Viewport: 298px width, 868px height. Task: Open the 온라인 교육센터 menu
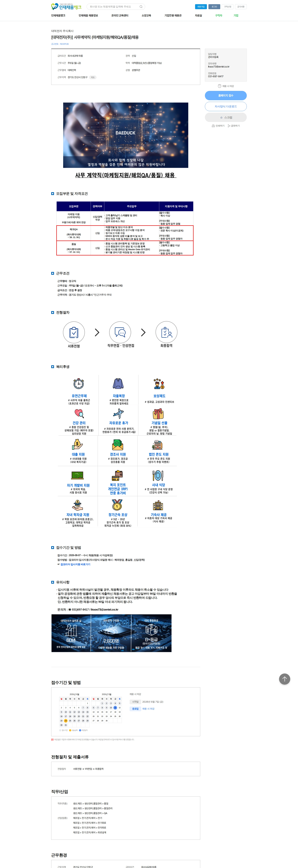(x=120, y=16)
